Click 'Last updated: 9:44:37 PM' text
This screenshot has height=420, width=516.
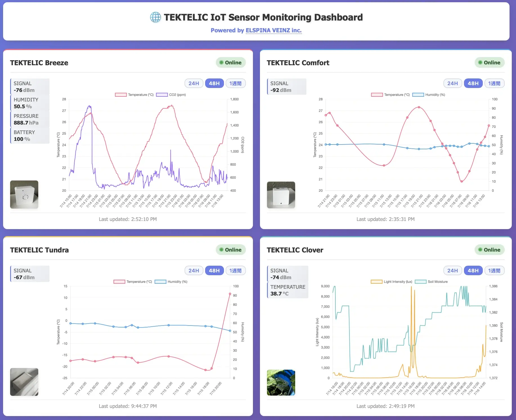128,406
